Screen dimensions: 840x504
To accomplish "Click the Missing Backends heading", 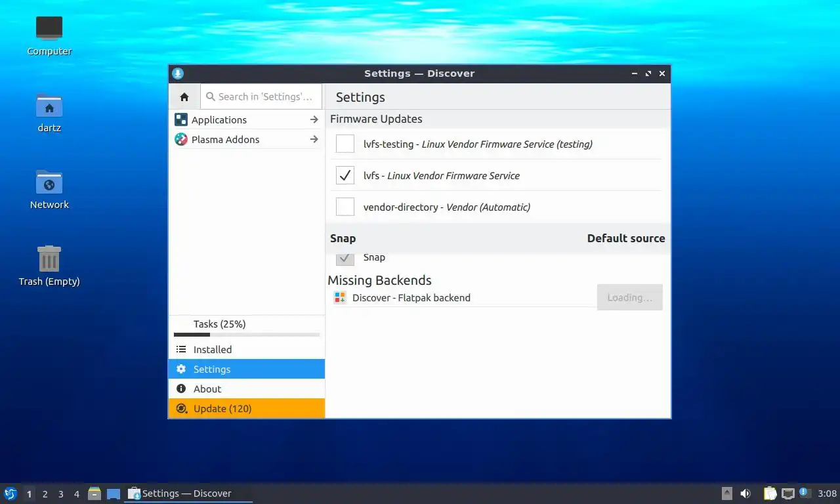I will [379, 280].
